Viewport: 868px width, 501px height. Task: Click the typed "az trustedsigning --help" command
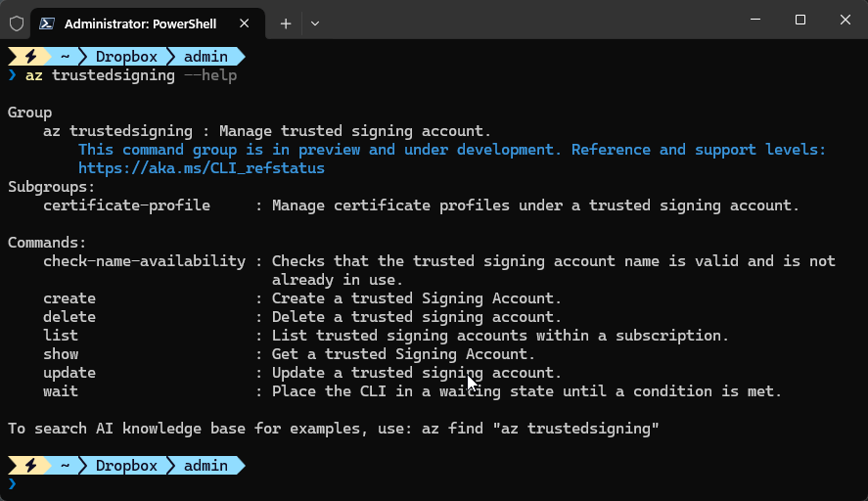(x=131, y=75)
